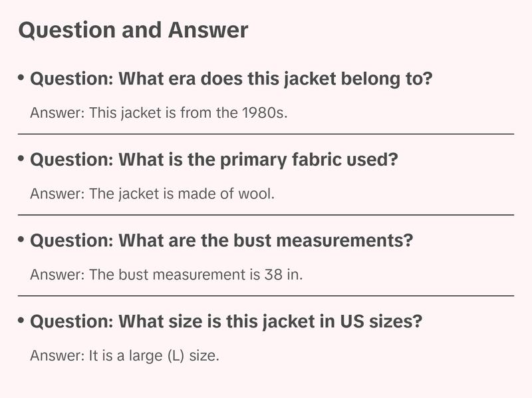The image size is (532, 398).
Task: Select the "What is the primary fabric used?" question
Action: pyautogui.click(x=213, y=160)
